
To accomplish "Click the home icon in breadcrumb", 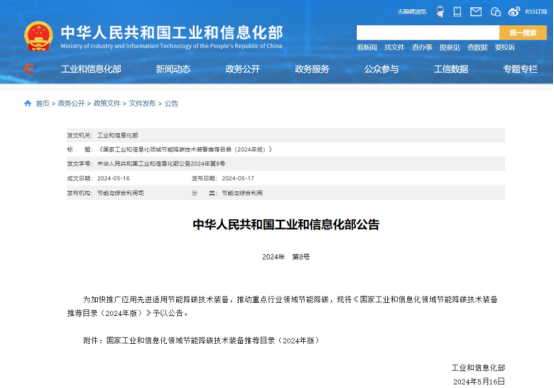I will pyautogui.click(x=28, y=103).
